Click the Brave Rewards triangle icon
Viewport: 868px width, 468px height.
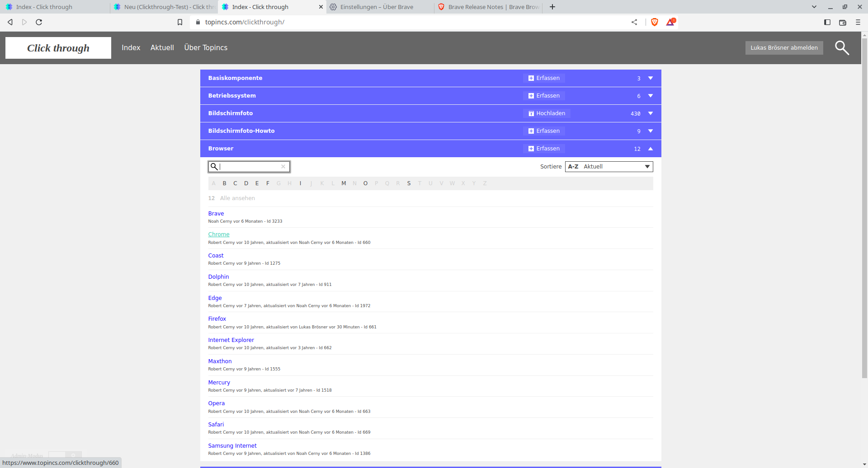coord(670,22)
